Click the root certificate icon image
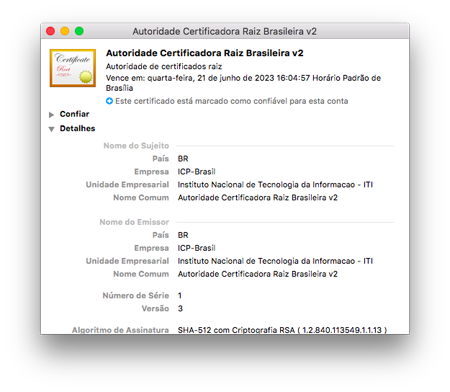450x392 pixels. tap(73, 68)
